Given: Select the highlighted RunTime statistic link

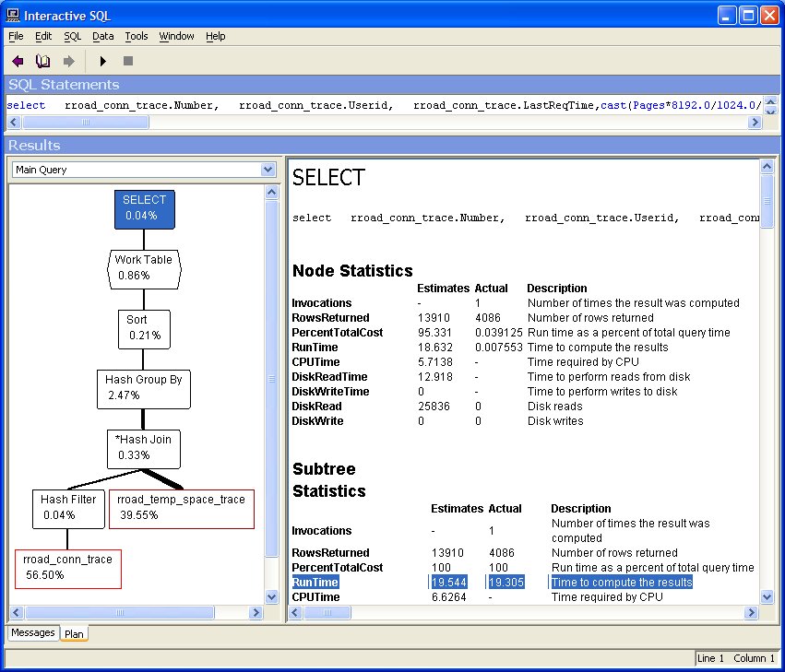Looking at the screenshot, I should pos(315,582).
